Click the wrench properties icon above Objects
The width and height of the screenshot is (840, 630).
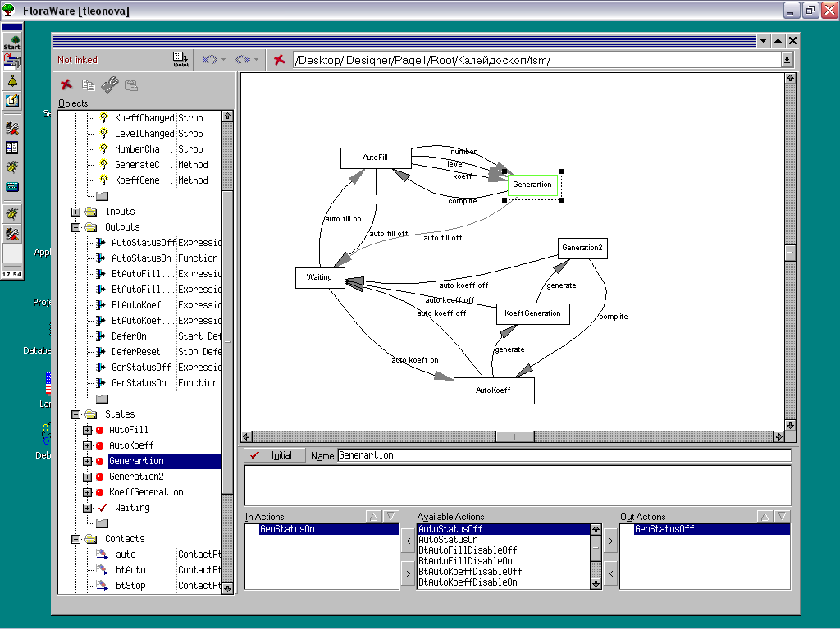[109, 84]
